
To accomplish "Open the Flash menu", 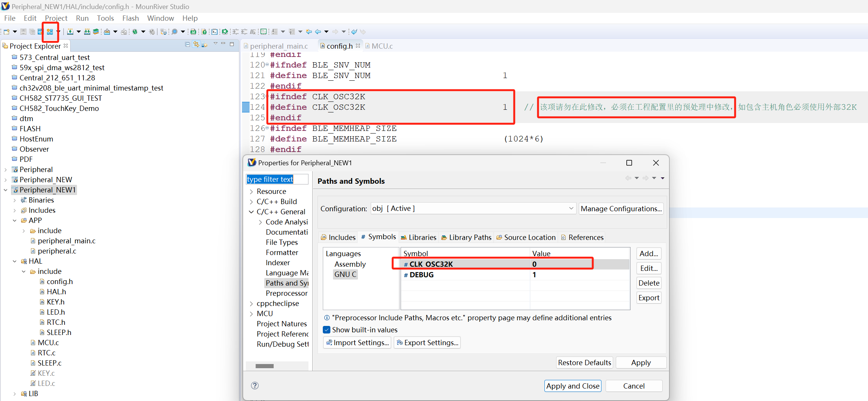I will pos(131,18).
